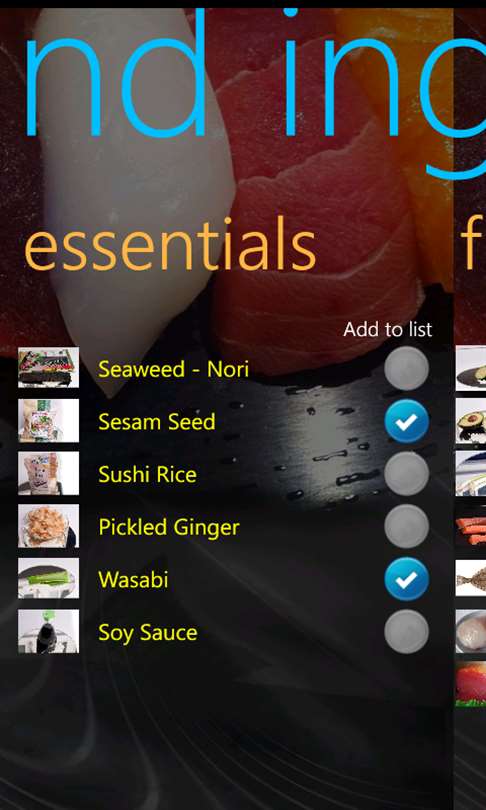Enable the Soy Sauce add-to-list checkbox
486x810 pixels.
[x=406, y=632]
